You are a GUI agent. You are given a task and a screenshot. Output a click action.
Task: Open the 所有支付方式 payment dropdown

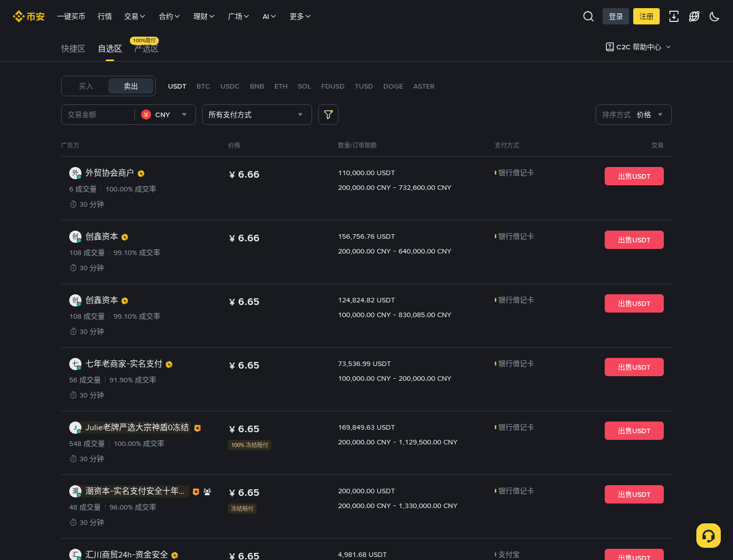[x=257, y=115]
